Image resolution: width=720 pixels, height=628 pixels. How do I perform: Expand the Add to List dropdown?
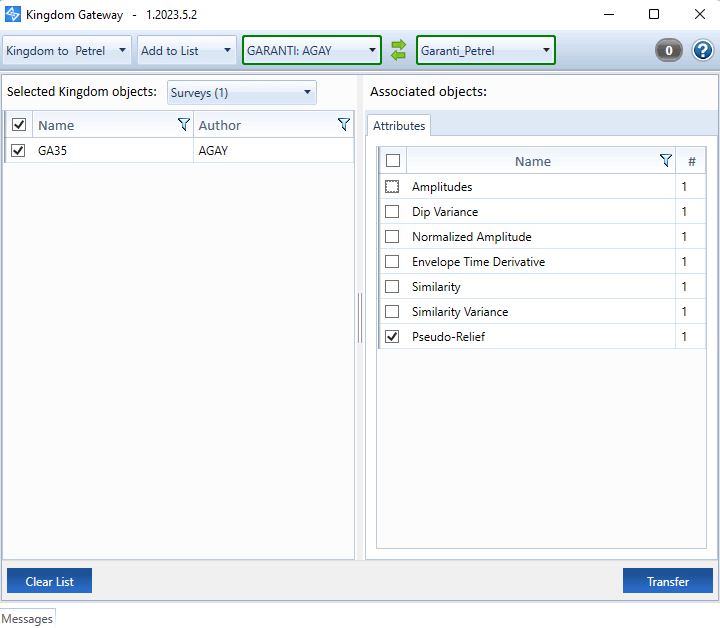click(x=186, y=50)
